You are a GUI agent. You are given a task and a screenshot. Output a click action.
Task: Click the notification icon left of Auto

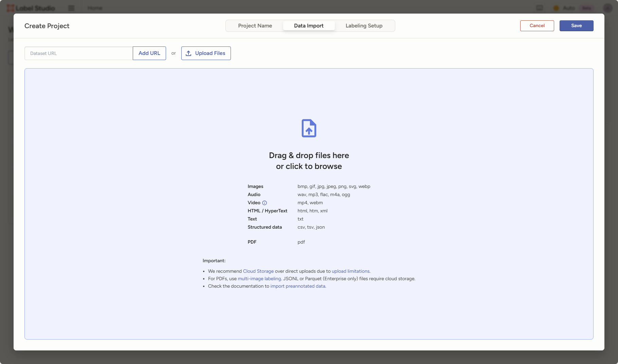tap(540, 8)
